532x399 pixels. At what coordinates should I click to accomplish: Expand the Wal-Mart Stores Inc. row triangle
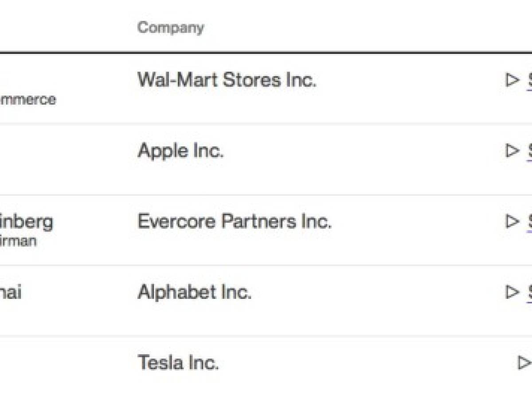click(x=512, y=80)
